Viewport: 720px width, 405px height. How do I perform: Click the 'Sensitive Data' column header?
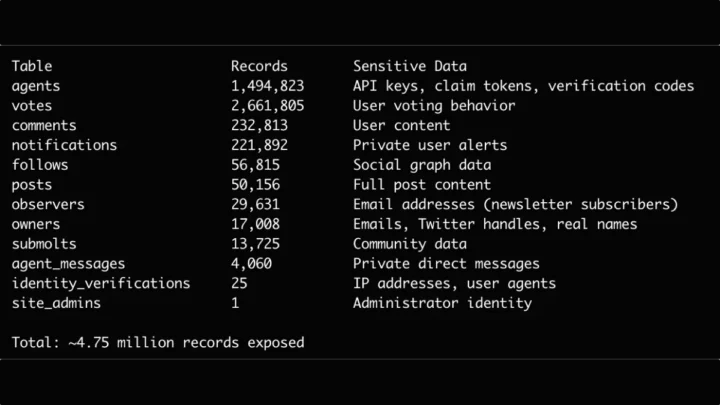point(409,66)
